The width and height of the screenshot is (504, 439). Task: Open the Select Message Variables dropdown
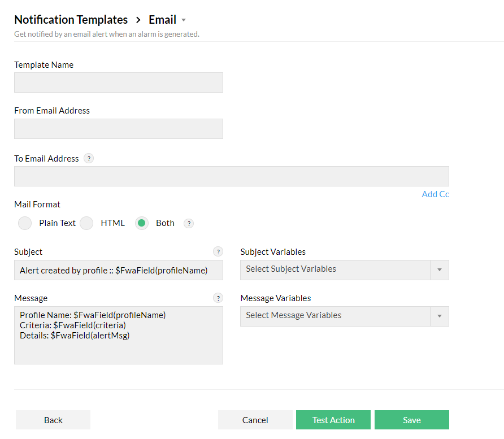(x=344, y=316)
